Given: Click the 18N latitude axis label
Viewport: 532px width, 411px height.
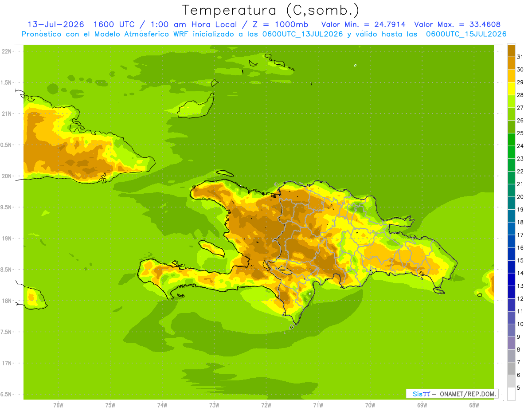Looking at the screenshot, I should pyautogui.click(x=7, y=301).
